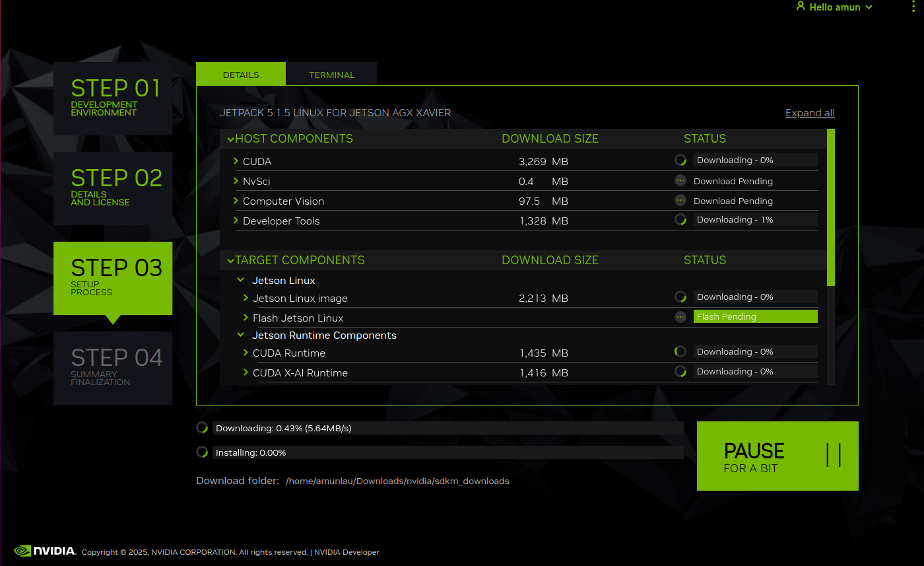Go to Step 01 Development Environment
This screenshot has height=566, width=924.
point(113,98)
